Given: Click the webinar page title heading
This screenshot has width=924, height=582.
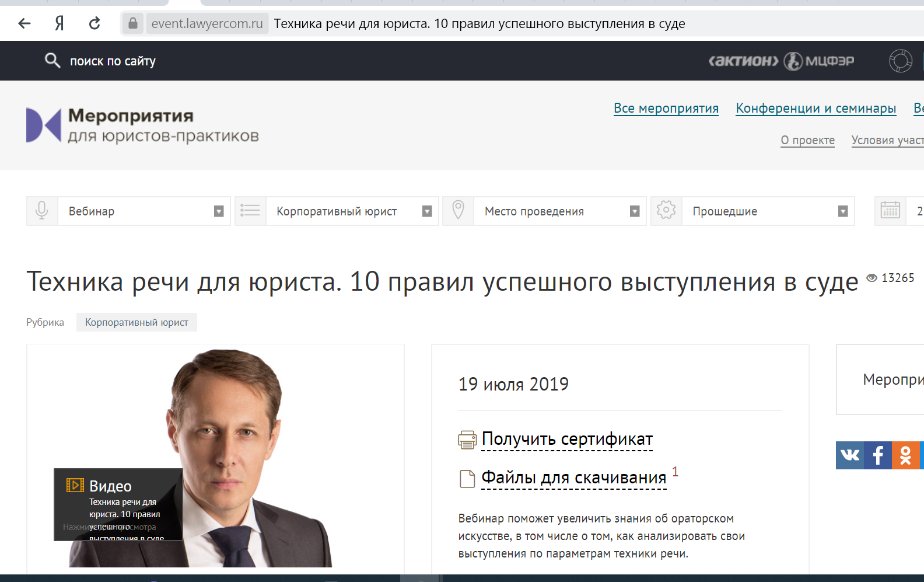Looking at the screenshot, I should pyautogui.click(x=443, y=282).
